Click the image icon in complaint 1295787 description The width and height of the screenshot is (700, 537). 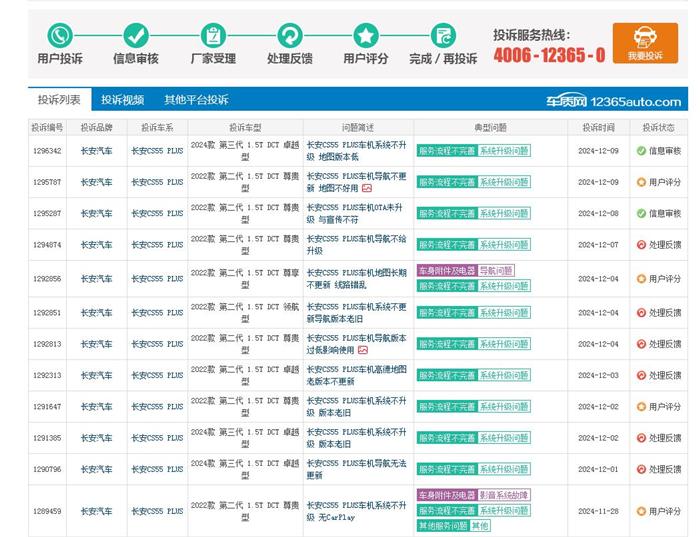[367, 188]
